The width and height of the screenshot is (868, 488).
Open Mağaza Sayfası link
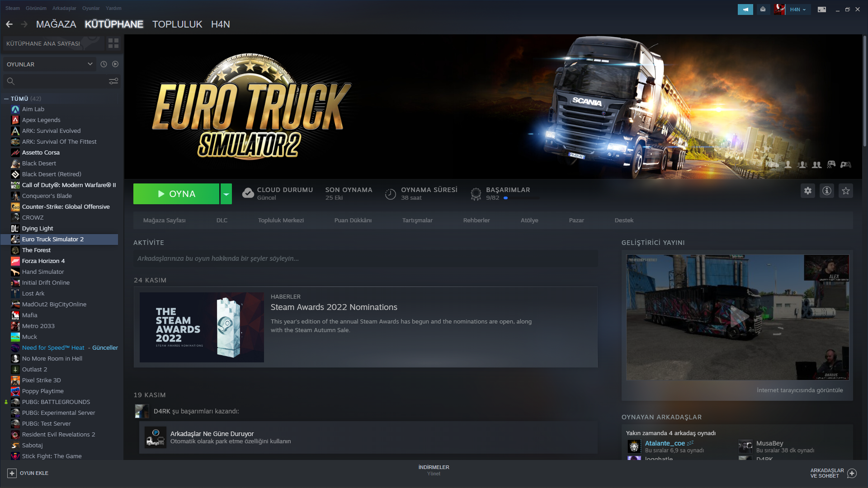tap(164, 221)
